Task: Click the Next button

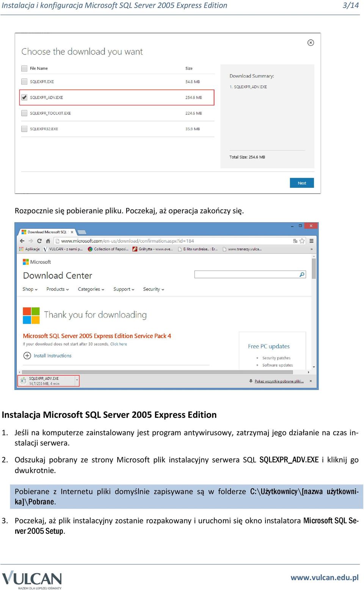Action: coord(302,183)
